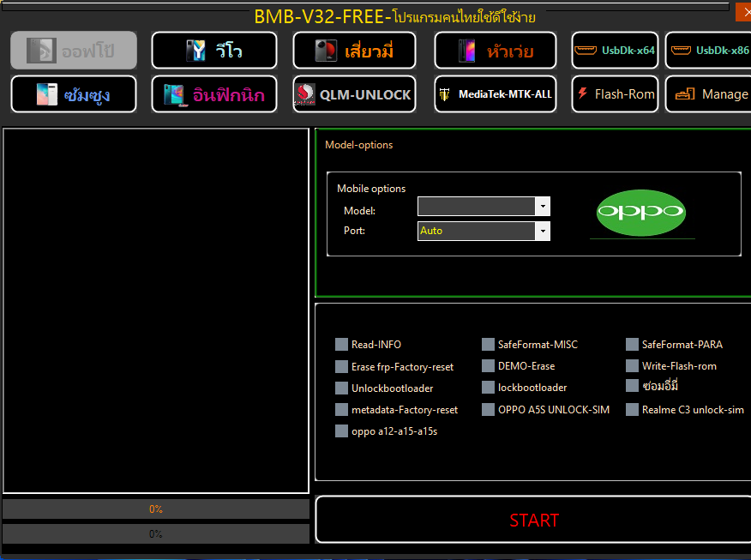Click the Vivo phone icon
Viewport: 751px width, 560px height.
click(195, 51)
